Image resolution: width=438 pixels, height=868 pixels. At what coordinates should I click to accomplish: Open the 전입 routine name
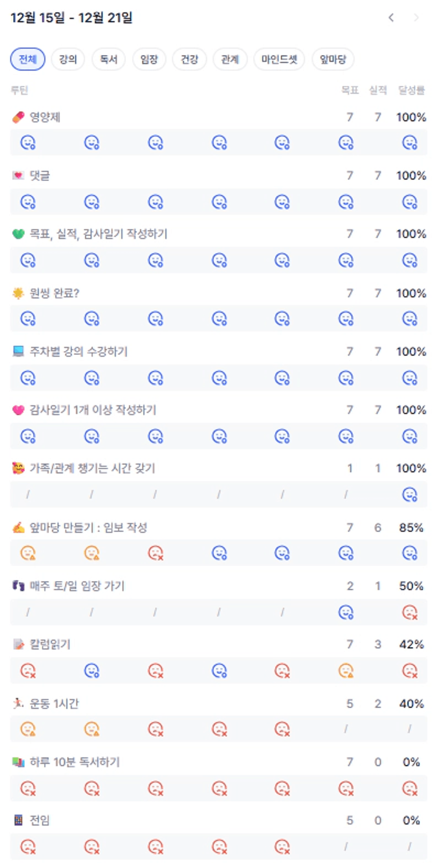coord(40,820)
